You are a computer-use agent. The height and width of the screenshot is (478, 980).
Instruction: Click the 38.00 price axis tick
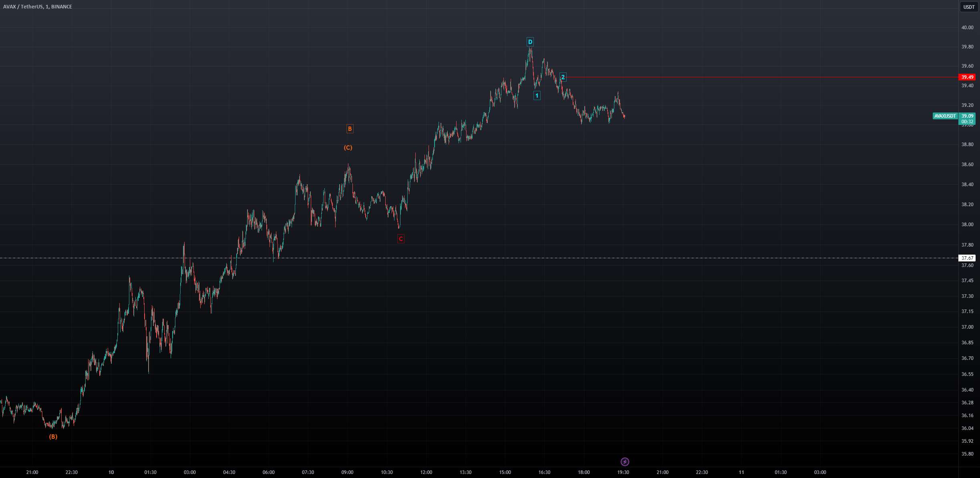(967, 225)
